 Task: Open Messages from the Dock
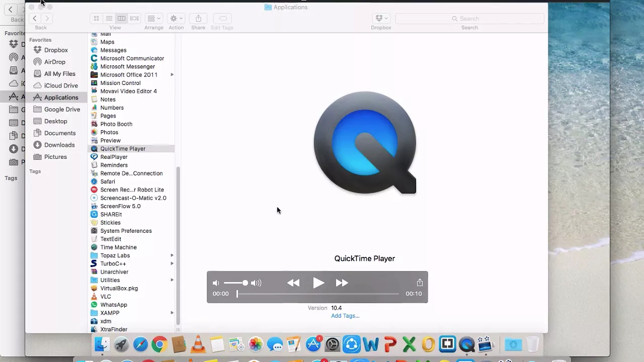(x=275, y=344)
